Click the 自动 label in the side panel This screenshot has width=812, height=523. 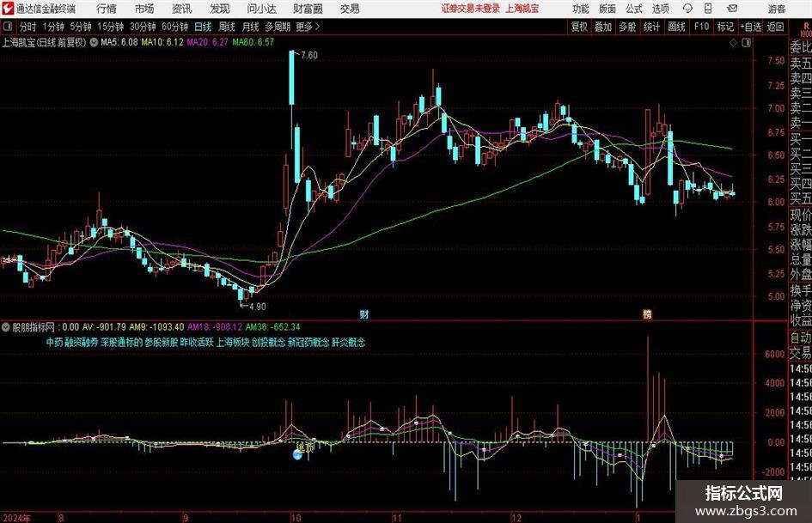801,338
